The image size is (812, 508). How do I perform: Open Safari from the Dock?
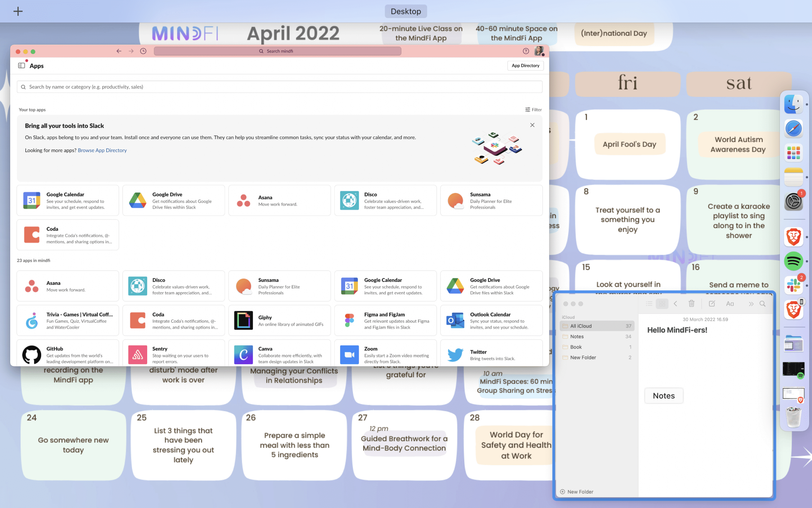(x=793, y=128)
